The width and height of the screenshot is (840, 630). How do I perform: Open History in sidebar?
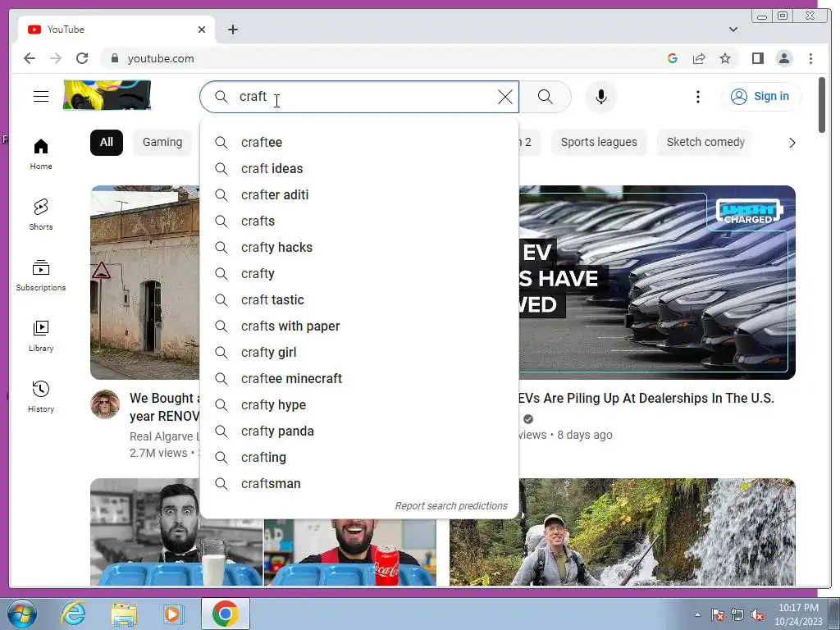(x=41, y=396)
